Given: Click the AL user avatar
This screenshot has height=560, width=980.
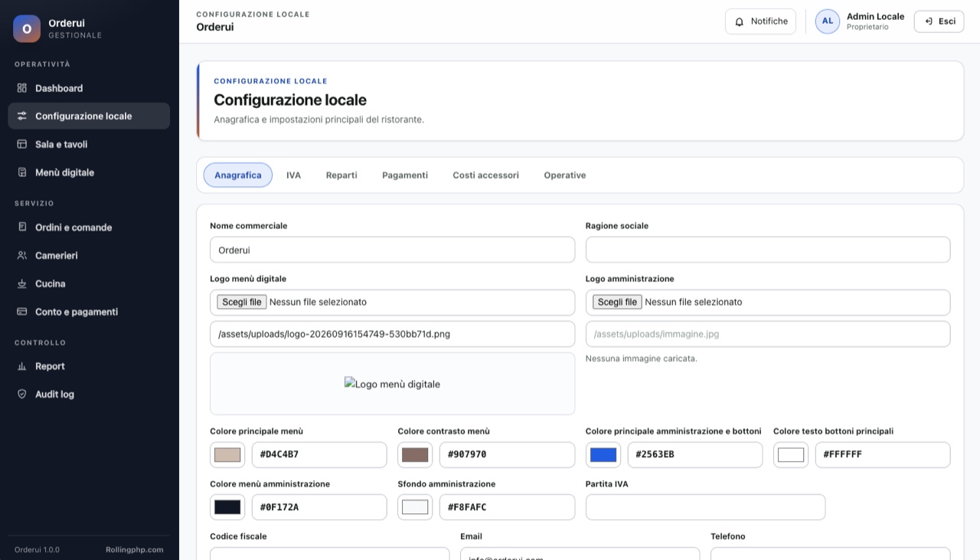Looking at the screenshot, I should tap(827, 21).
